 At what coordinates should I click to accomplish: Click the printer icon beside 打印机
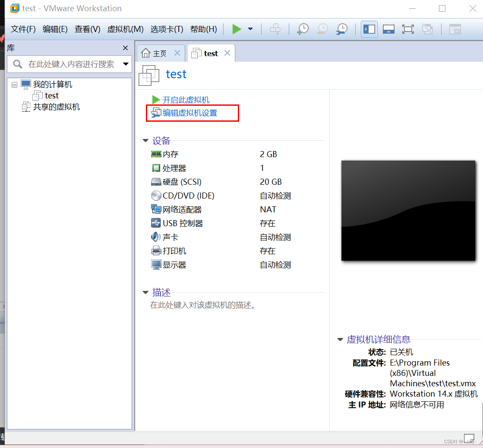point(156,251)
